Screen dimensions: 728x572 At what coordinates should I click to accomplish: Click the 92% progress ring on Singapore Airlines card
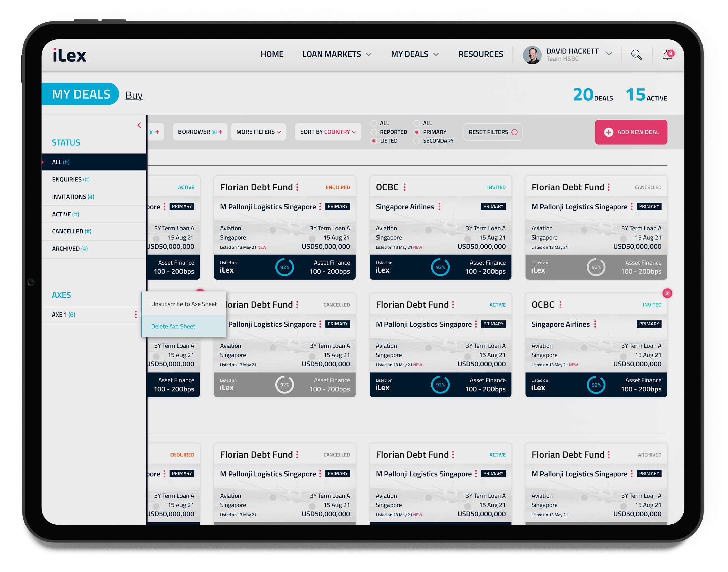tap(440, 267)
